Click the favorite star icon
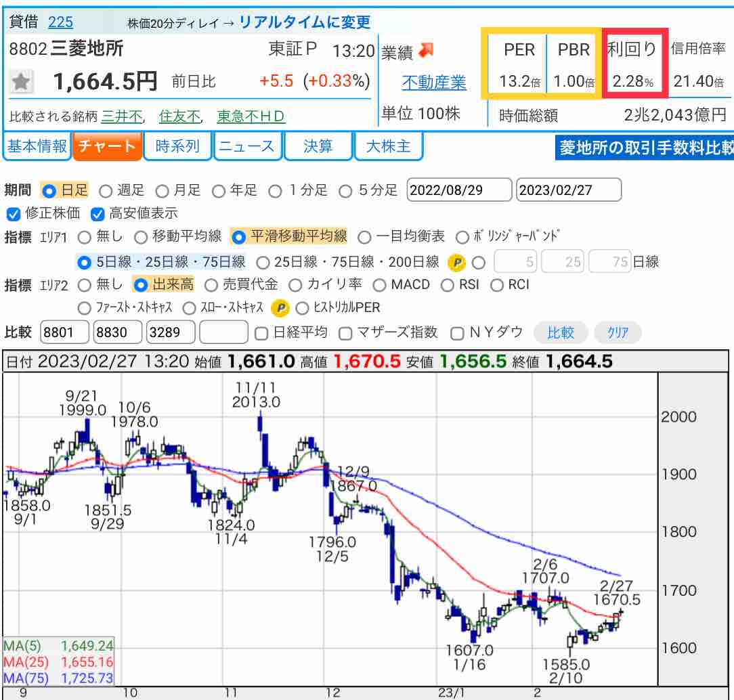This screenshot has width=734, height=700. coord(21,82)
